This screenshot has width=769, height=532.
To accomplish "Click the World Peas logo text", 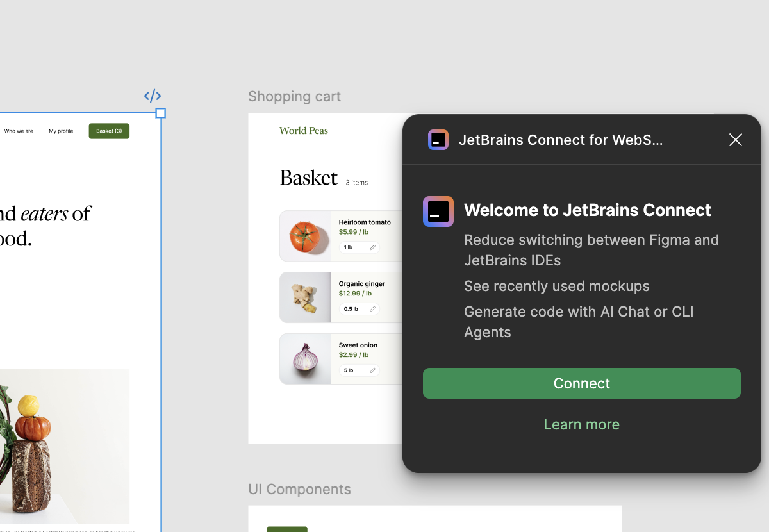I will coord(304,131).
